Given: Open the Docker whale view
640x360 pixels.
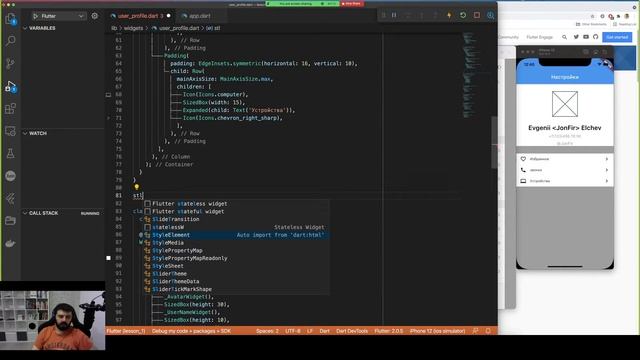Looking at the screenshot, I should pos(11,244).
